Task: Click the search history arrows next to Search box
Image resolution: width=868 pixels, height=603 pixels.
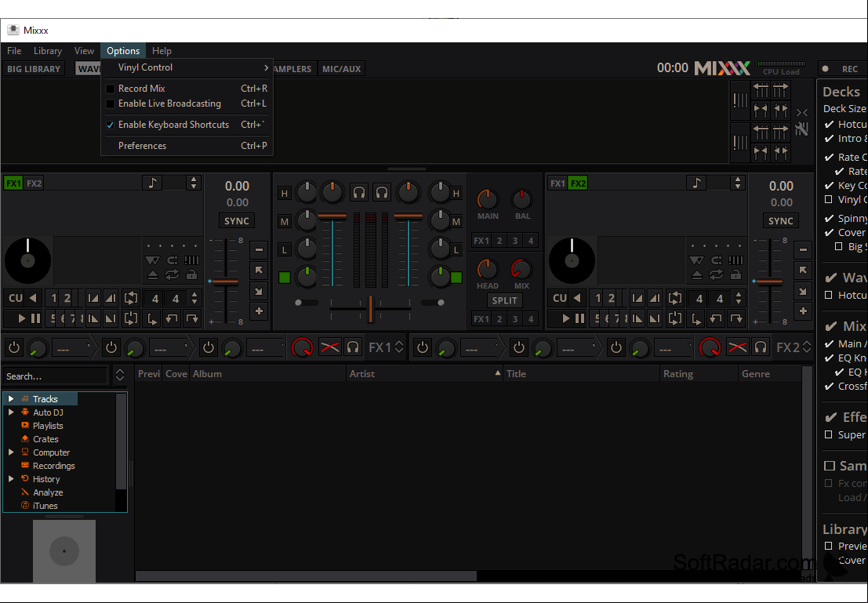Action: [x=119, y=376]
